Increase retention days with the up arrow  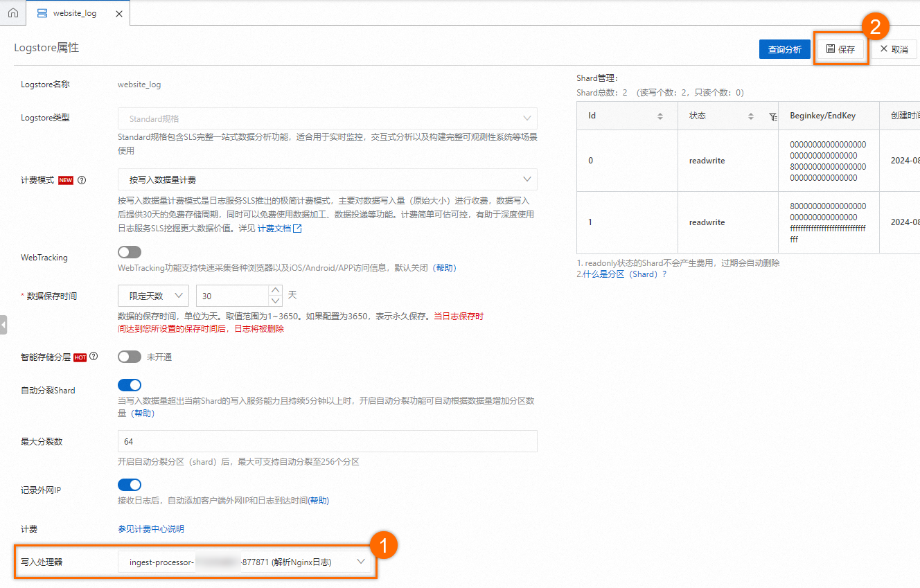[x=276, y=291]
